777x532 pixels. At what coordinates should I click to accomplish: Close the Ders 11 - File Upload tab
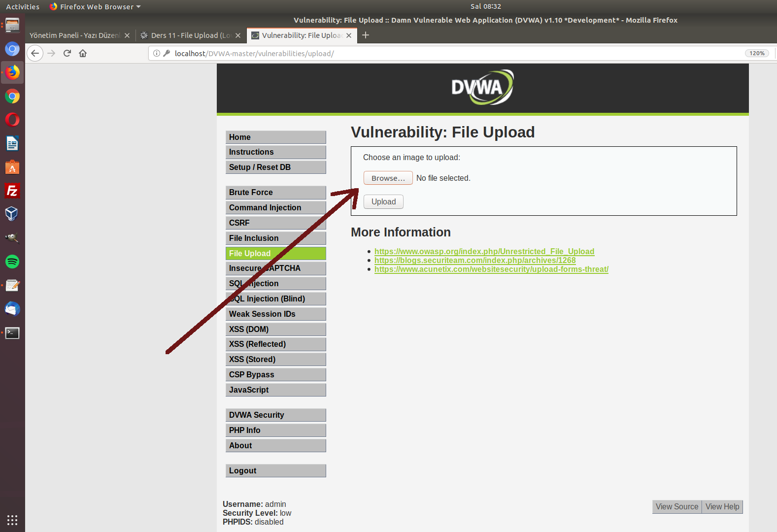tap(238, 35)
